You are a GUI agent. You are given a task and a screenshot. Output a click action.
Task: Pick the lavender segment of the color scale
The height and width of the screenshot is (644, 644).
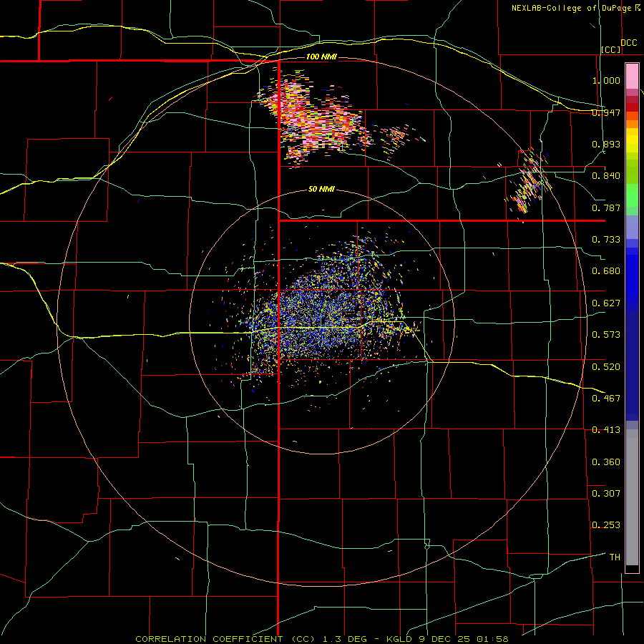pos(632,227)
